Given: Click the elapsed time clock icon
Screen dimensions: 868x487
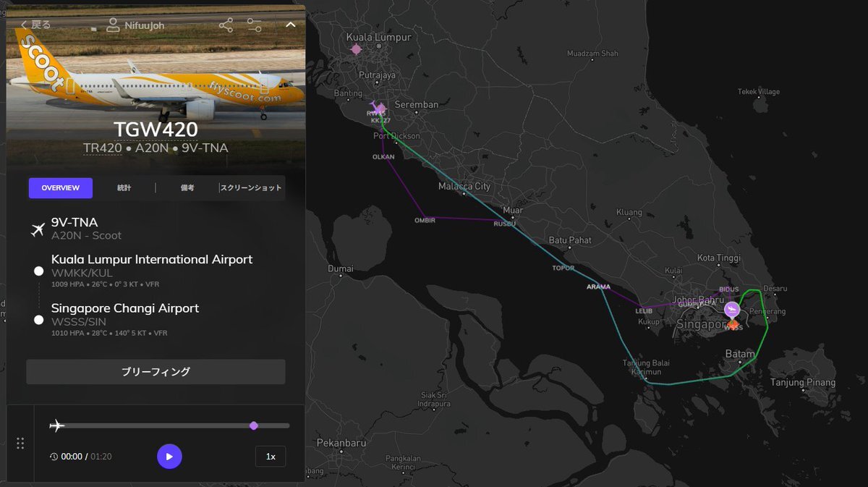Looking at the screenshot, I should (54, 457).
